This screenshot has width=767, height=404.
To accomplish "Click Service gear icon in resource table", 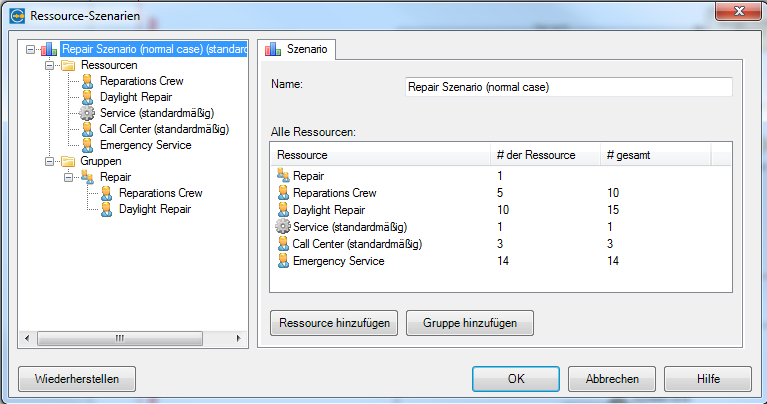I will click(x=283, y=226).
